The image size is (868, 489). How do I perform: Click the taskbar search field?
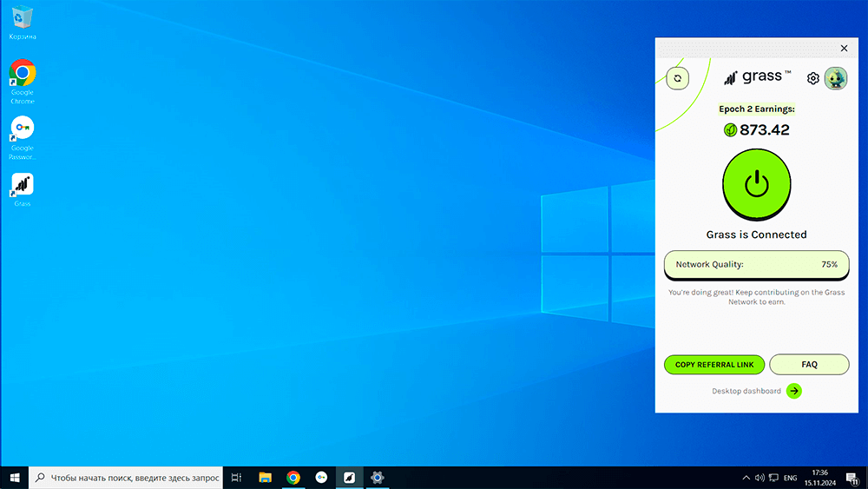pos(126,478)
